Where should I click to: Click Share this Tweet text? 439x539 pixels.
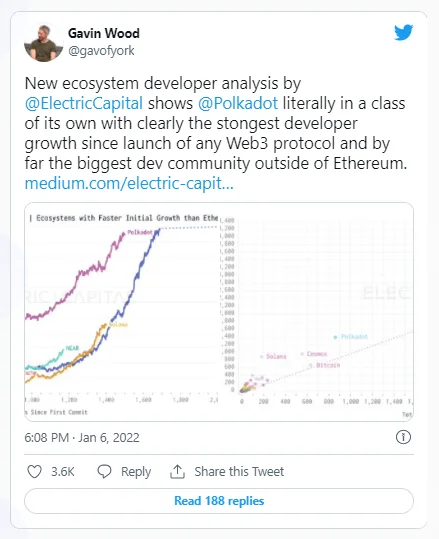[x=239, y=471]
